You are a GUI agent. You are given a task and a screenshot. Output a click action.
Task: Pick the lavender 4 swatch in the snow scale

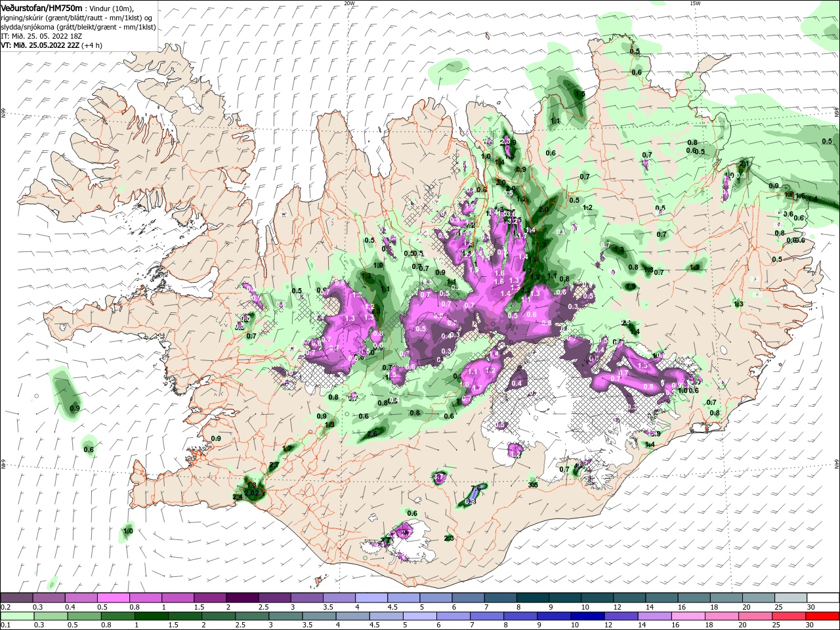tap(371, 597)
